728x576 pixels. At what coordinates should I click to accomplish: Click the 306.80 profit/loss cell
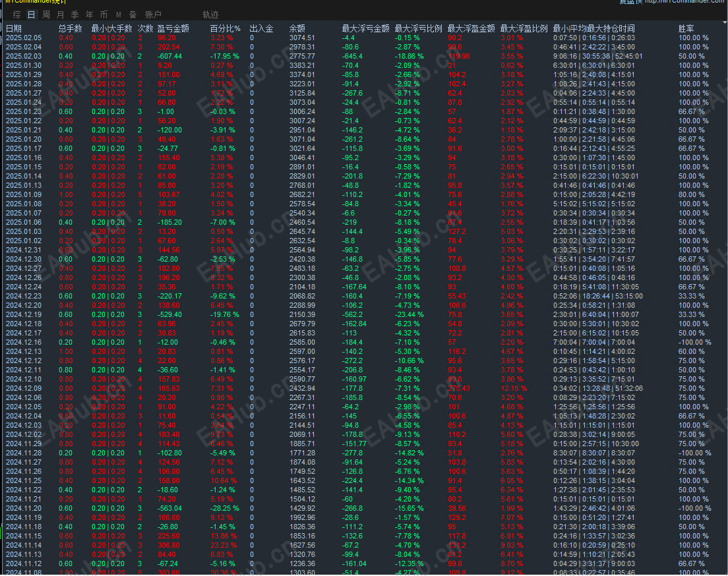[169, 546]
